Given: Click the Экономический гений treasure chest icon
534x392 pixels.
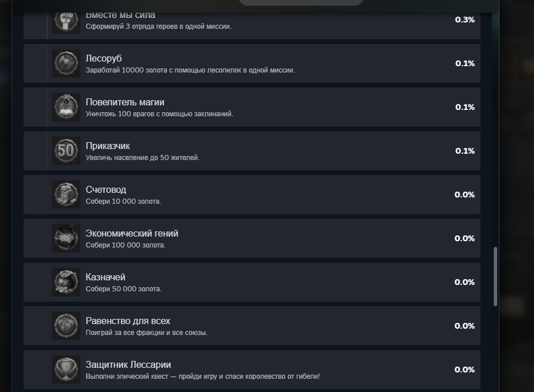Looking at the screenshot, I should 66,238.
